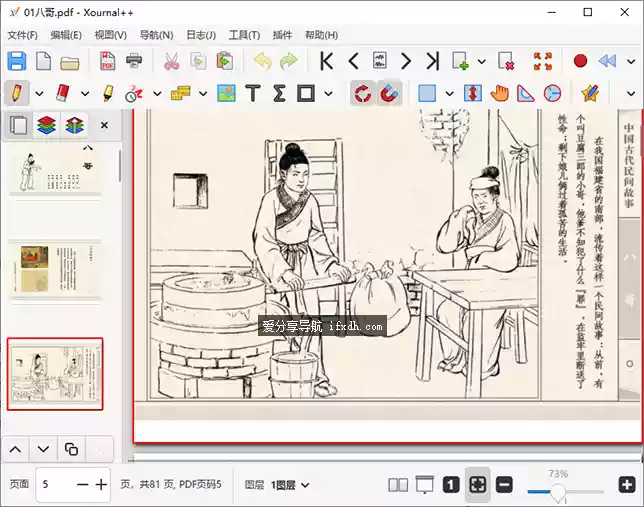Open the 视图(V) menu
This screenshot has width=644, height=507.
tap(110, 35)
